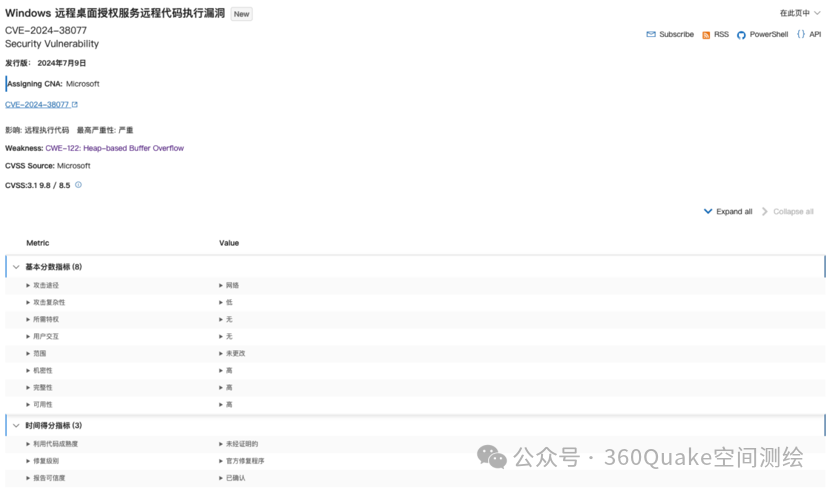
Task: Collapse the 基本分数指标 (8) section
Action: pyautogui.click(x=16, y=267)
